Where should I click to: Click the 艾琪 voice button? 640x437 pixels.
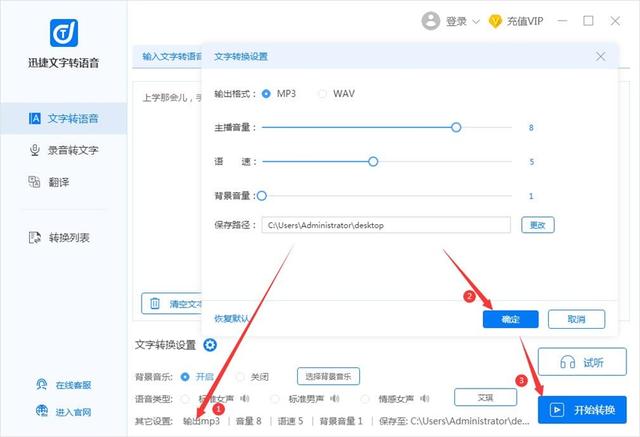486,397
